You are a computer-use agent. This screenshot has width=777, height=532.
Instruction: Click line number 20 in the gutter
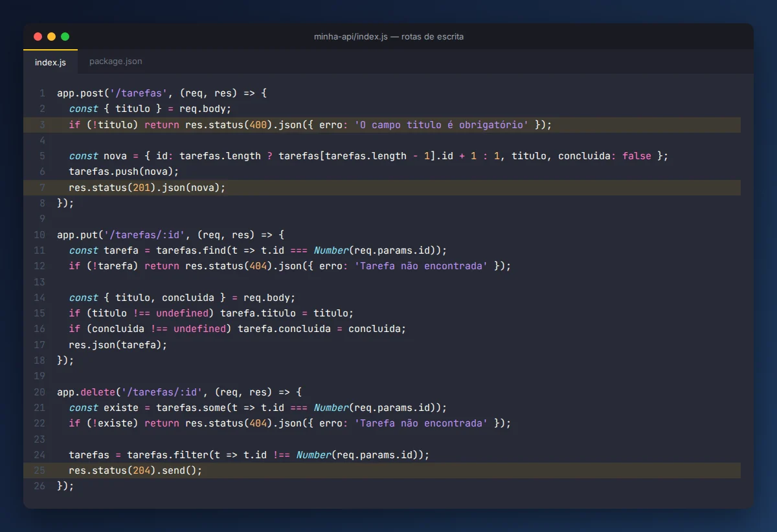(39, 392)
